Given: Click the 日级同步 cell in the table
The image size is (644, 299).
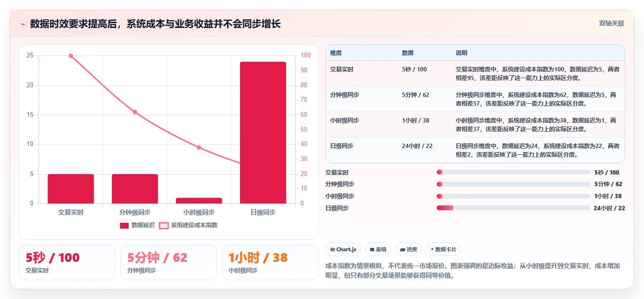Looking at the screenshot, I should [342, 146].
